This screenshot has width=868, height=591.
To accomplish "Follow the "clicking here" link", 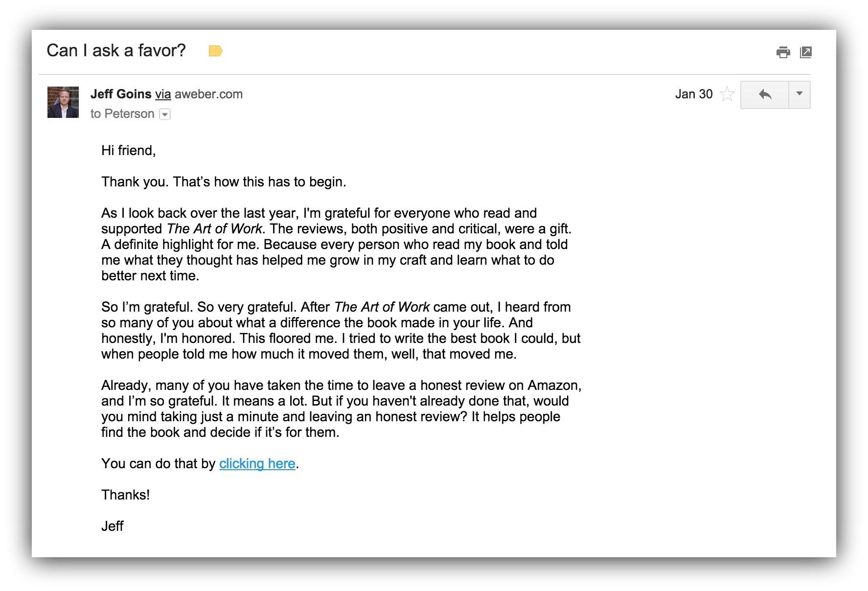I will tap(257, 463).
